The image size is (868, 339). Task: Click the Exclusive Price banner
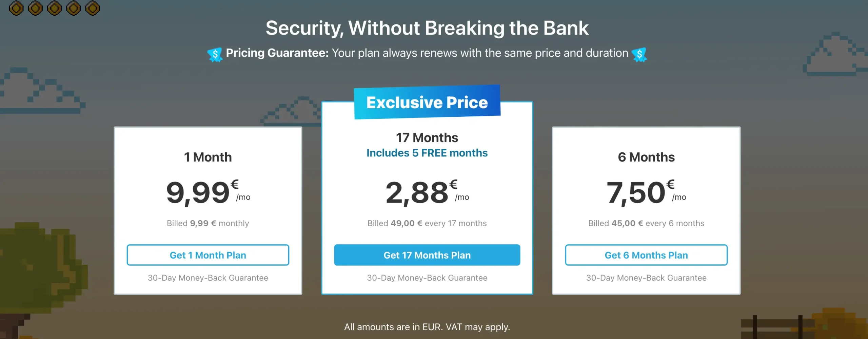[427, 102]
